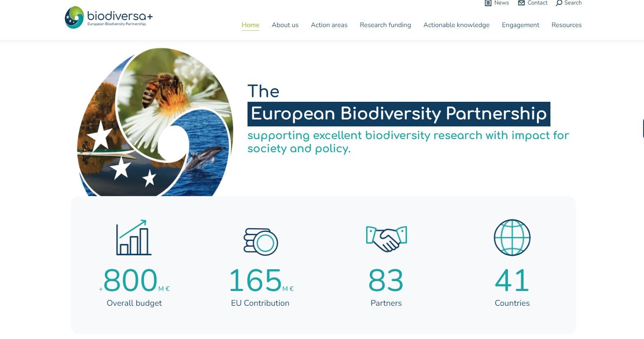The height and width of the screenshot is (339, 644).
Task: Click the Contact envelope icon
Action: [520, 3]
